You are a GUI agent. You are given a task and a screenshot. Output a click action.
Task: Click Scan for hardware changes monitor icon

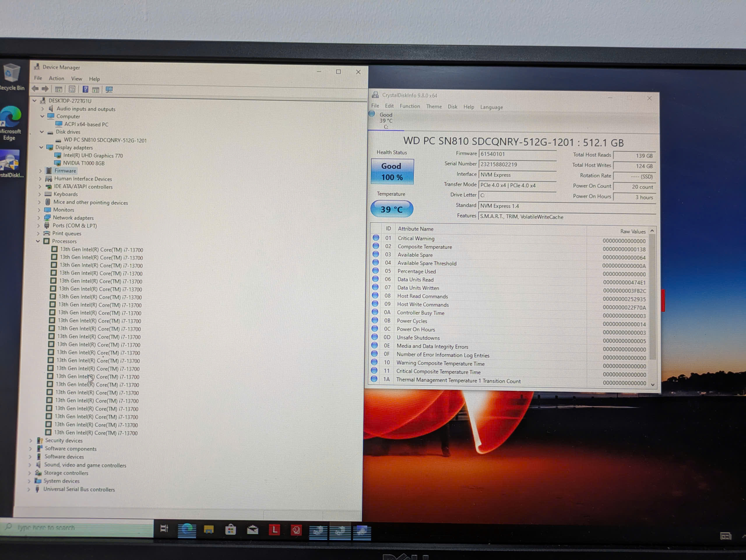109,90
